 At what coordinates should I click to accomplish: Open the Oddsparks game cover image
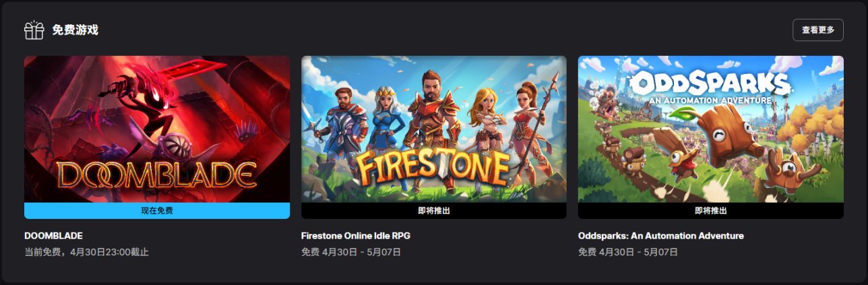pyautogui.click(x=711, y=129)
